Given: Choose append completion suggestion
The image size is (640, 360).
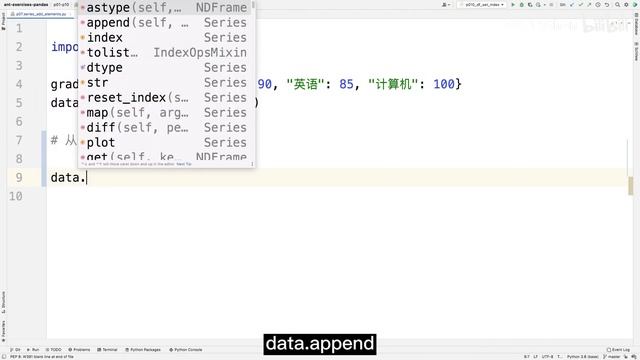Looking at the screenshot, I should point(164,22).
